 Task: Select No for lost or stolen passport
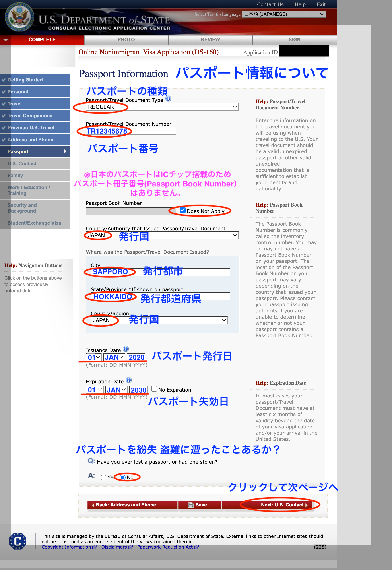[x=122, y=477]
